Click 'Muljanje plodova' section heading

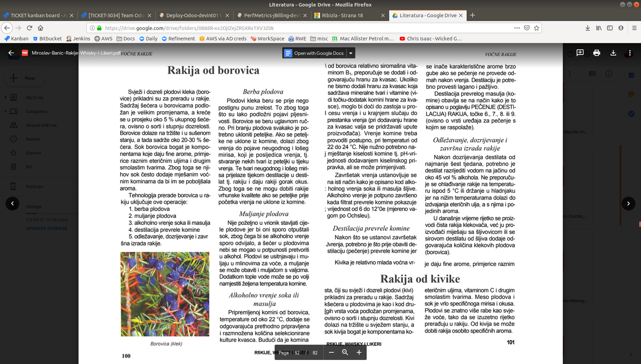click(x=263, y=214)
